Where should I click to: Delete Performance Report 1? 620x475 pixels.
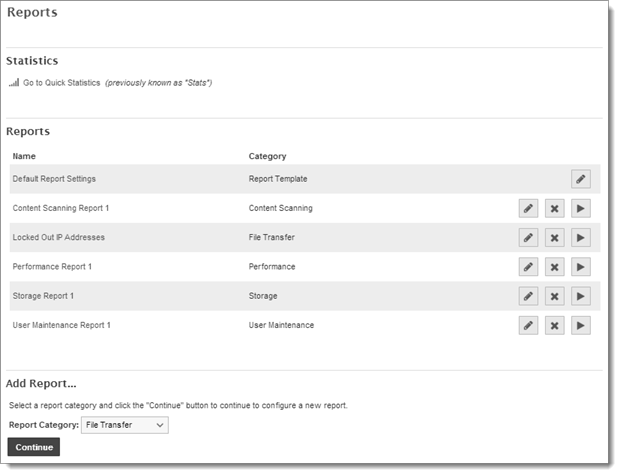click(554, 267)
